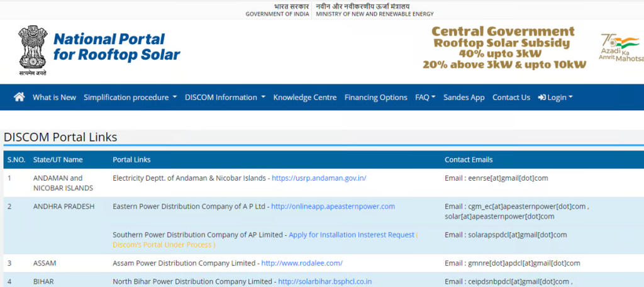
Task: Go to the Home icon in navbar
Action: tap(19, 97)
